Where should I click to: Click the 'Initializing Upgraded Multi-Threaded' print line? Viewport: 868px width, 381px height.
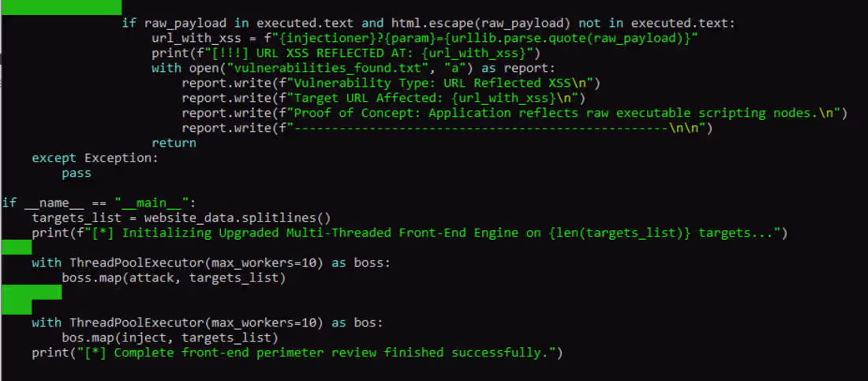tap(410, 233)
